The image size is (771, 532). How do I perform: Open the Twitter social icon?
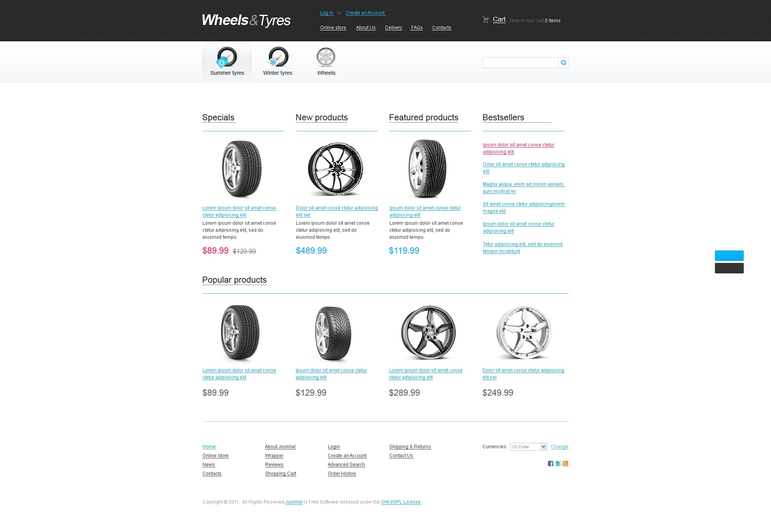tap(558, 463)
